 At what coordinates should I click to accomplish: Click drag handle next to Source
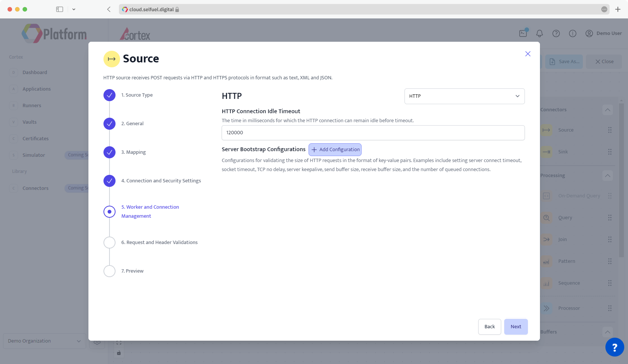tap(610, 130)
